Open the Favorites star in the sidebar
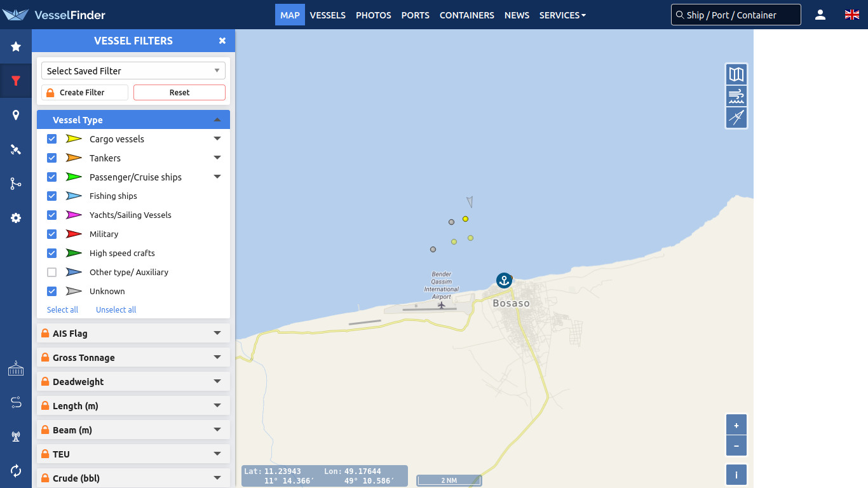This screenshot has height=488, width=868. (16, 46)
